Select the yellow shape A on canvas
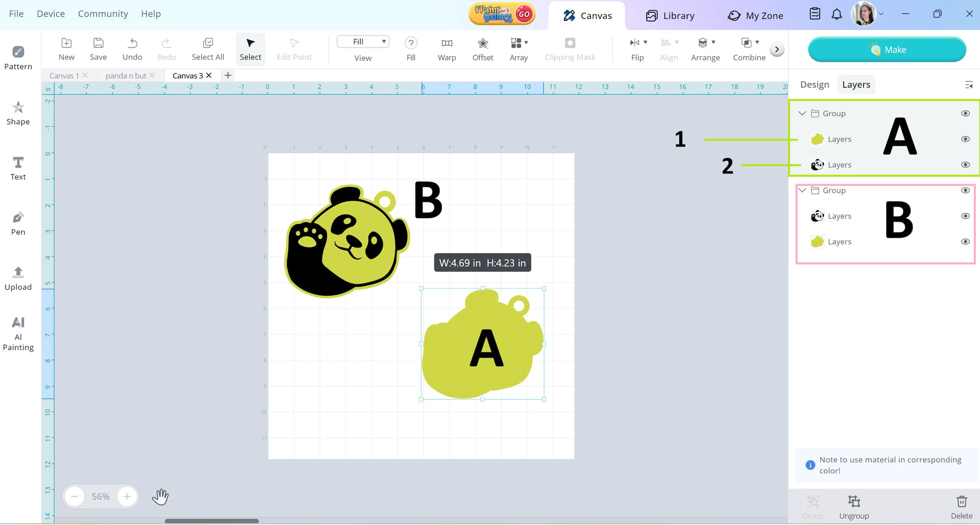980x525 pixels. [x=459, y=367]
